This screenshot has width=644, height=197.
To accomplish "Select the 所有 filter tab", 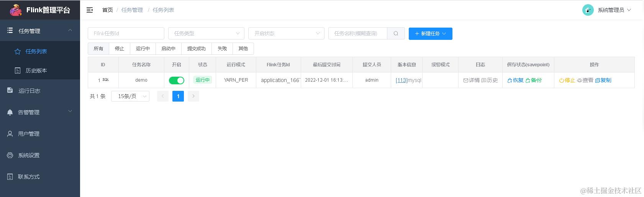I will (98, 49).
